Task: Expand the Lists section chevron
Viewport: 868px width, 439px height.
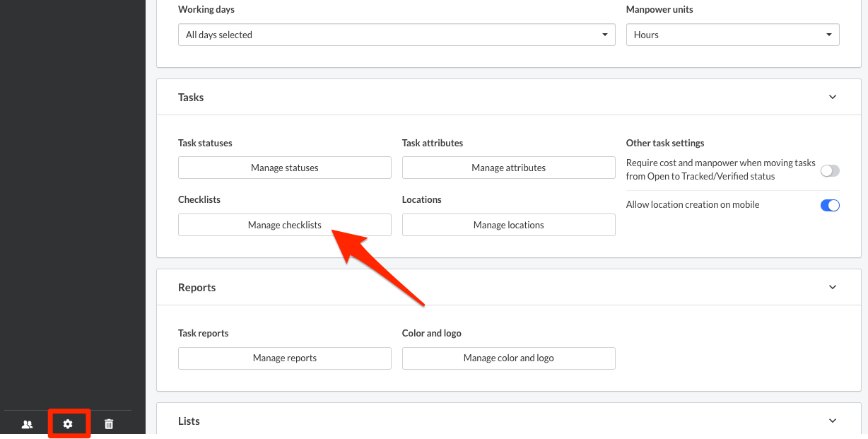Action: 832,421
